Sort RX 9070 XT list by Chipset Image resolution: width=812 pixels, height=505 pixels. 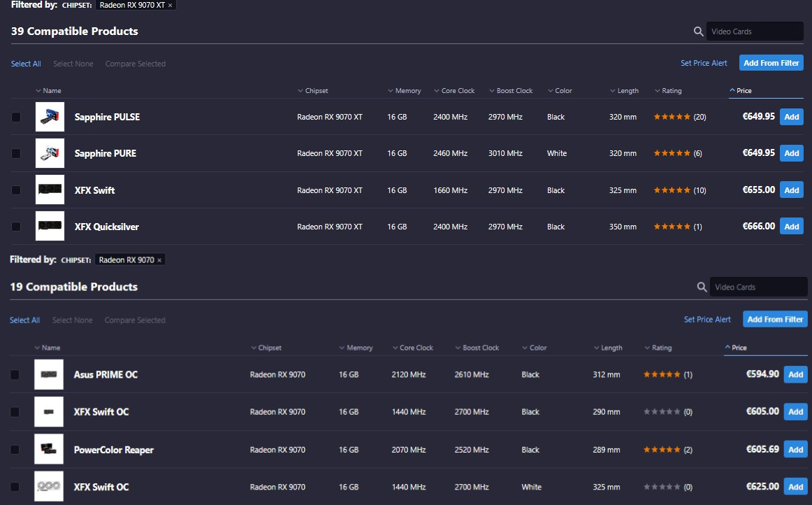pyautogui.click(x=313, y=91)
